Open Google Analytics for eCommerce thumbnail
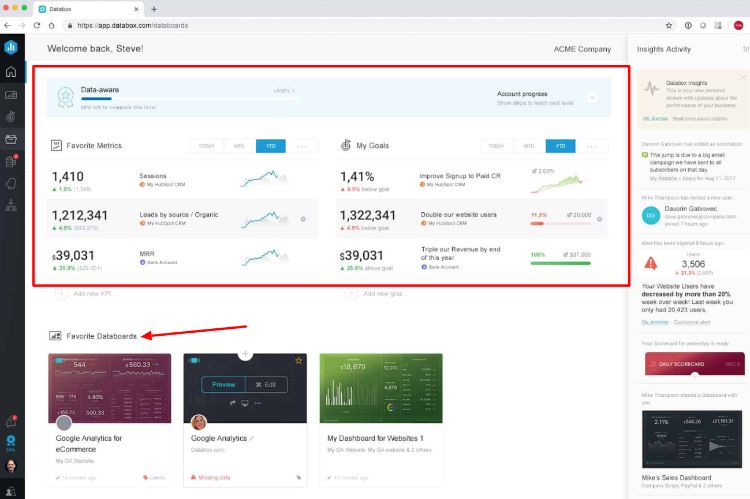750x499 pixels. (110, 388)
